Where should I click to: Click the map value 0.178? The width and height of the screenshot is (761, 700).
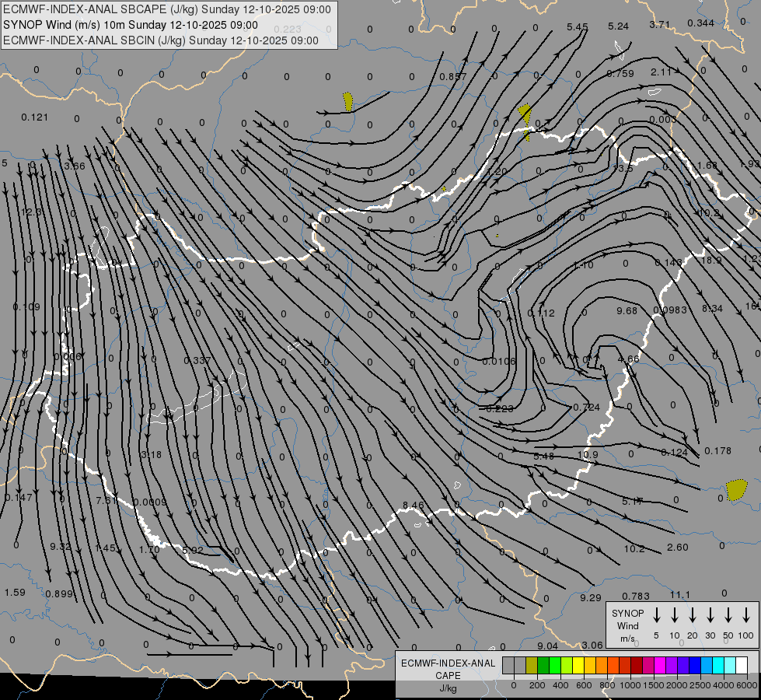(717, 451)
